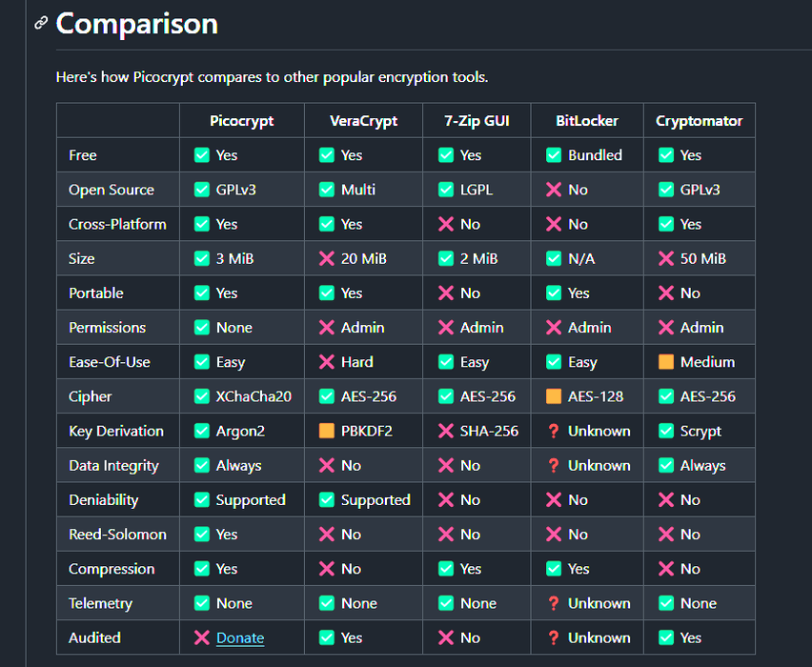812x667 pixels.
Task: Select the Cryptomator column header
Action: (699, 120)
